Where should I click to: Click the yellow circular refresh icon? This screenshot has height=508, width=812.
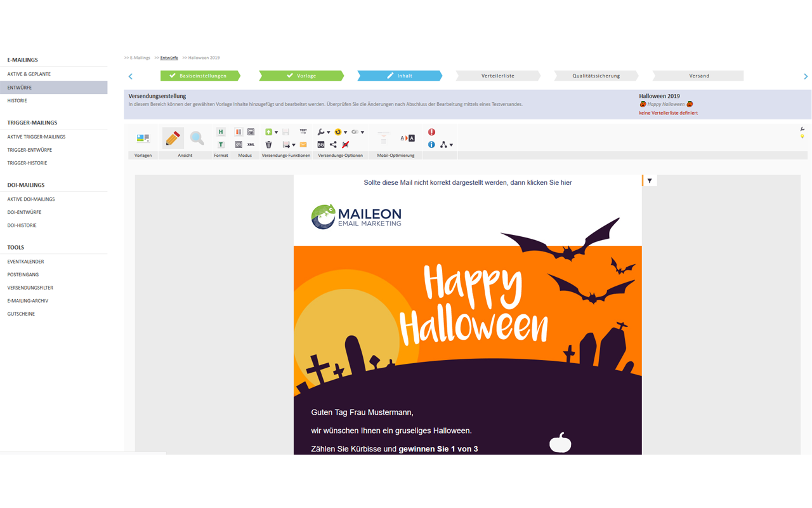[x=338, y=132]
